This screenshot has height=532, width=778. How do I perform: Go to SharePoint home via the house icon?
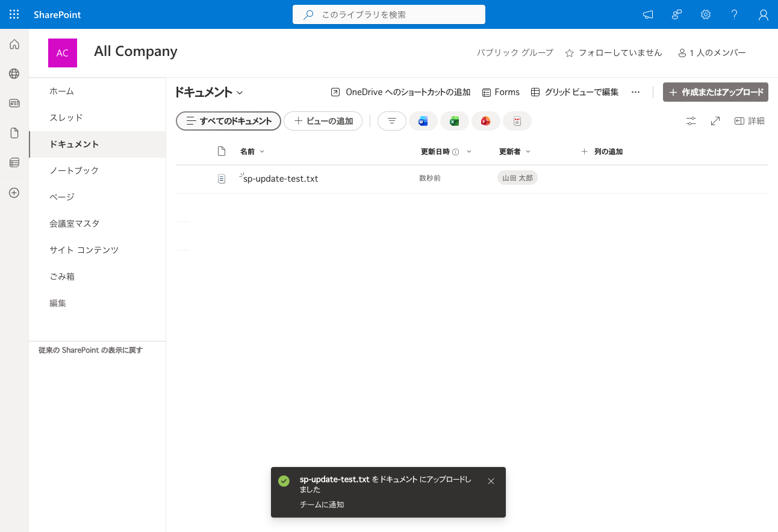click(14, 44)
